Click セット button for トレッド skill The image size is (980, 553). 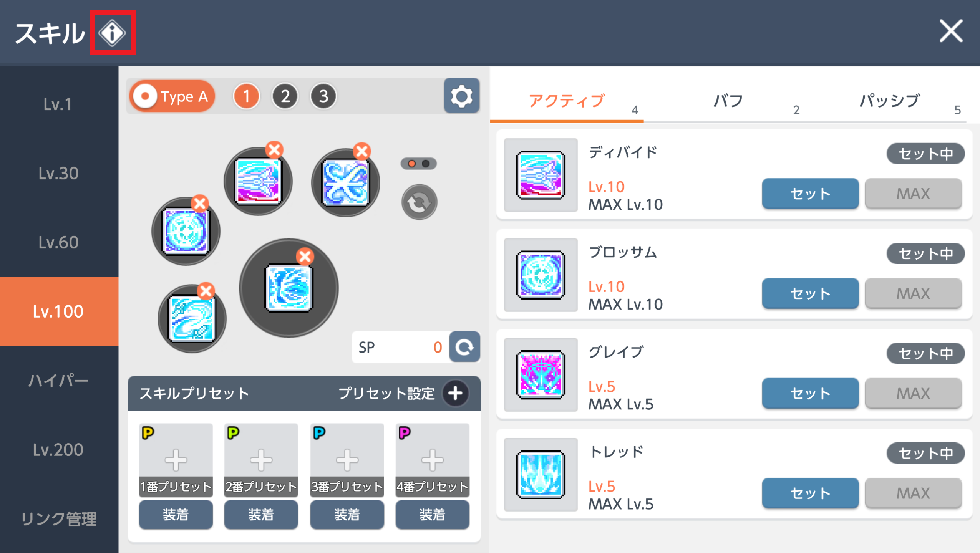tap(810, 493)
